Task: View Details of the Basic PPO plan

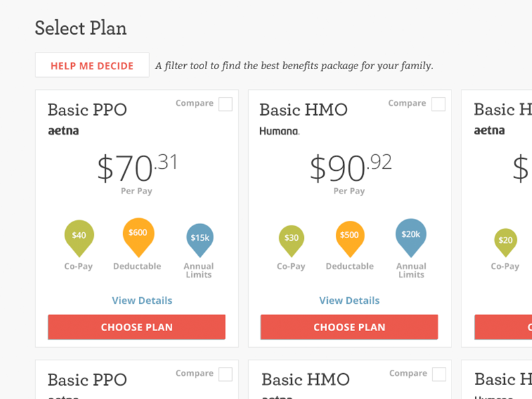Action: tap(142, 301)
